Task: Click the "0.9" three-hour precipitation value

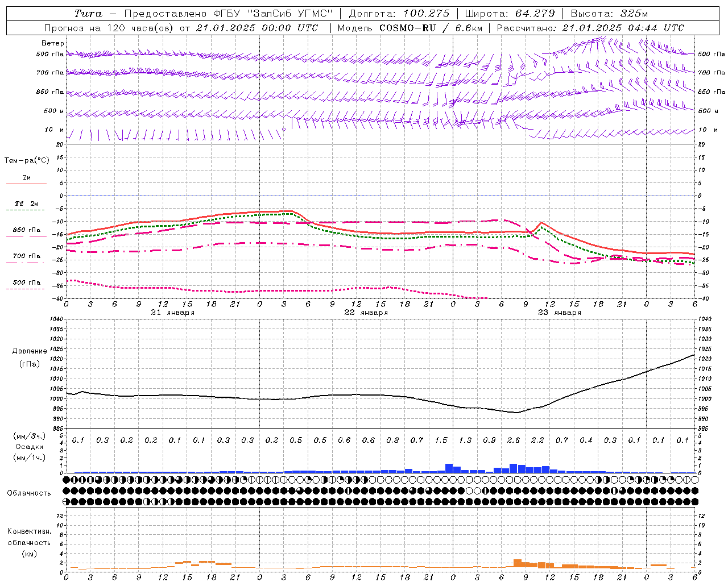Action: tap(489, 440)
